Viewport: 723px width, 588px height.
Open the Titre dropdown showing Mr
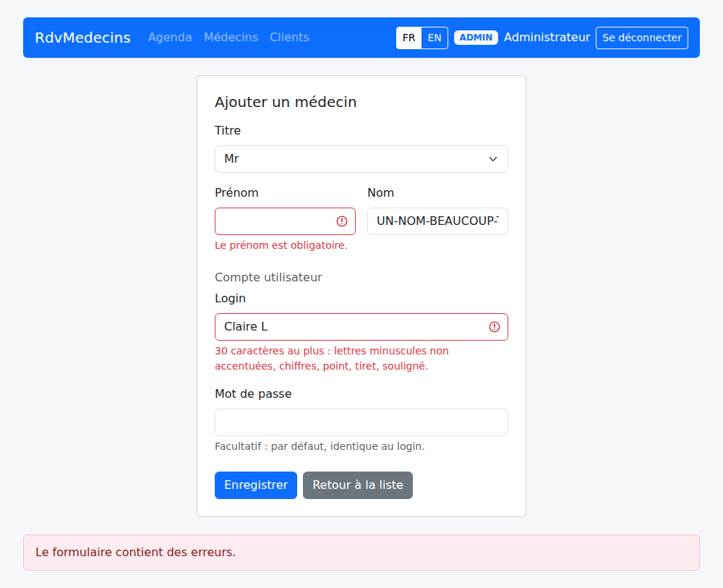coord(361,159)
